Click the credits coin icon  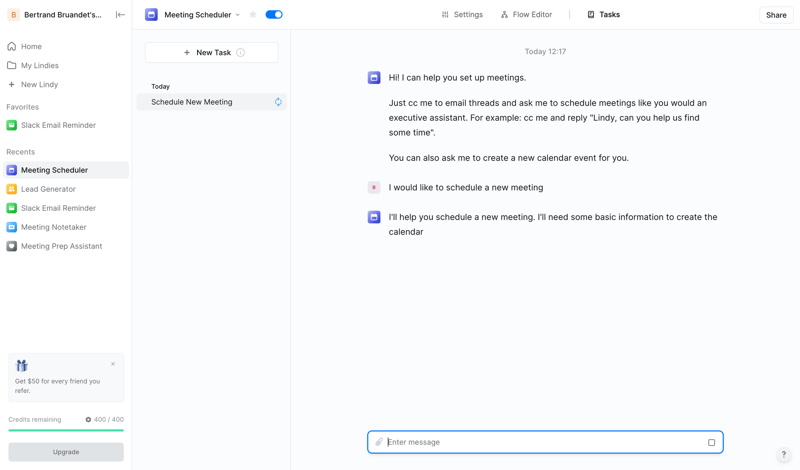tap(88, 419)
